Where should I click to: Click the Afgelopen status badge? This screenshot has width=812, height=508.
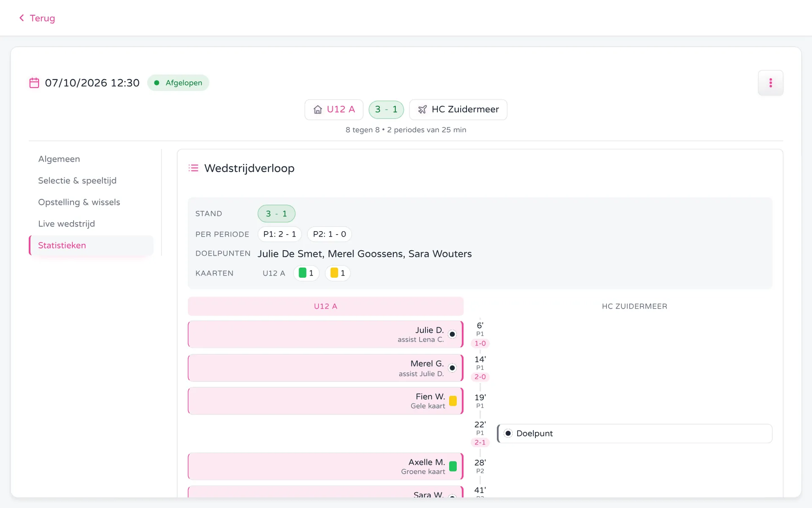[x=178, y=83]
